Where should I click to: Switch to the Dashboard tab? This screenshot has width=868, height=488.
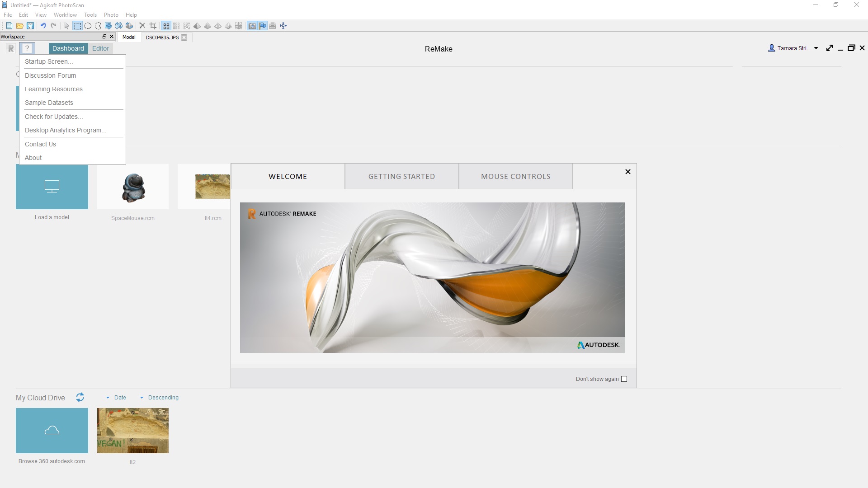68,48
